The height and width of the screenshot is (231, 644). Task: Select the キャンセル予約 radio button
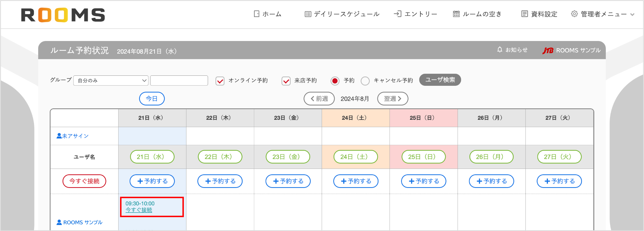coord(365,81)
